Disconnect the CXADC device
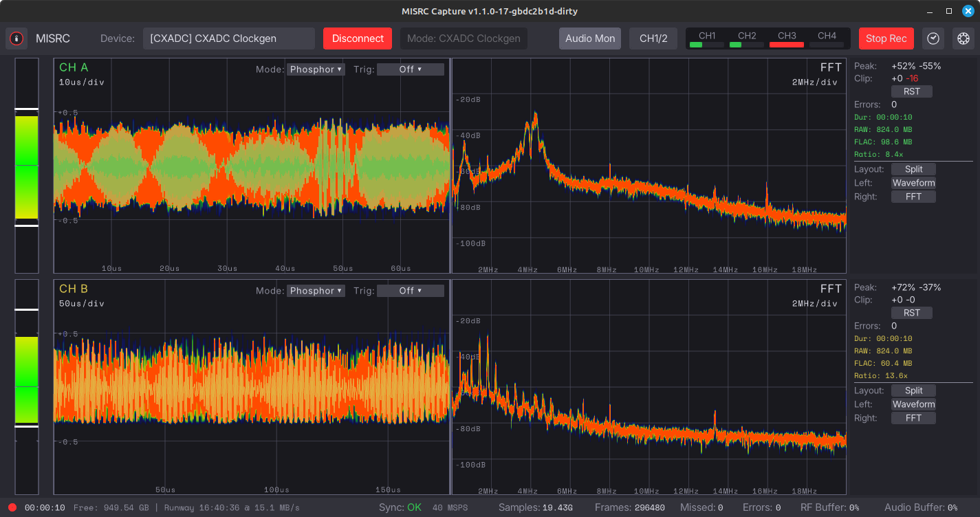 [358, 38]
